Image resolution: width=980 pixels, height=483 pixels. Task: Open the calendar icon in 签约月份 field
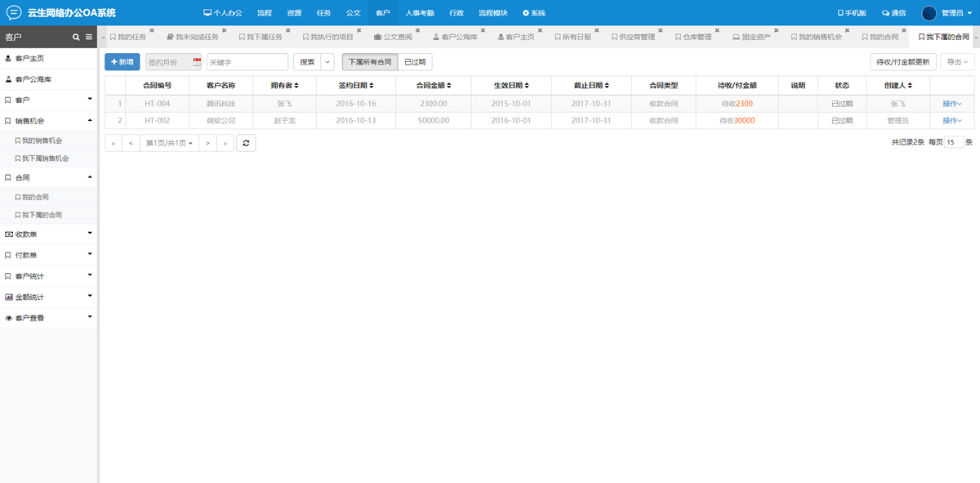tap(197, 62)
